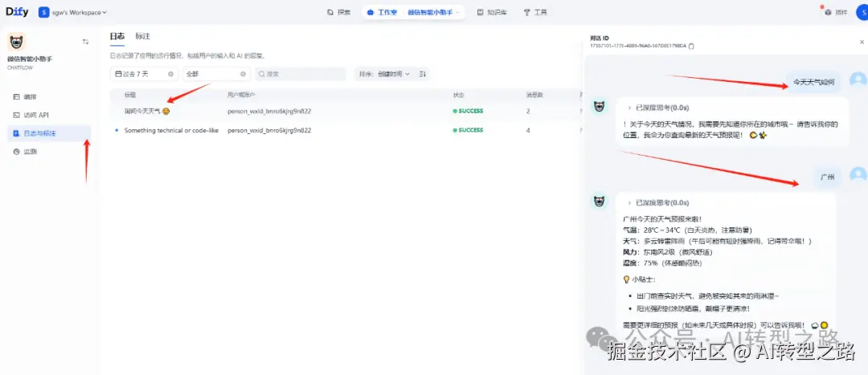Click the 广州 user message bubble

(828, 177)
